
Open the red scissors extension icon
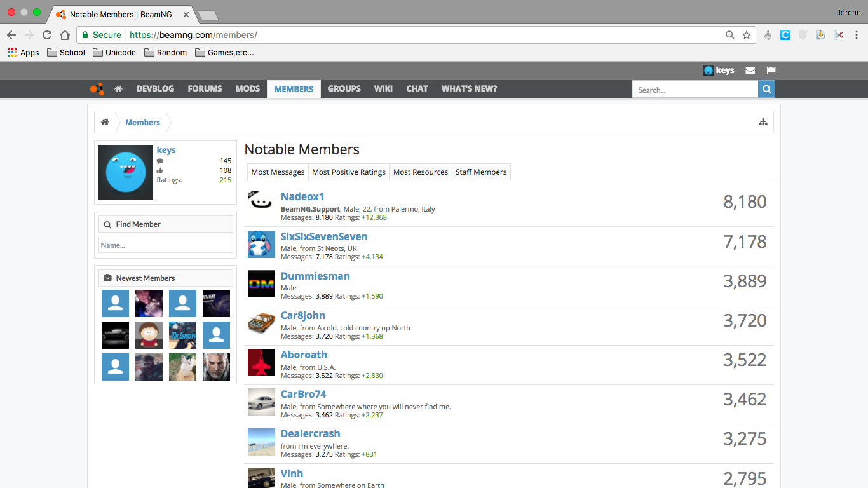pos(839,35)
